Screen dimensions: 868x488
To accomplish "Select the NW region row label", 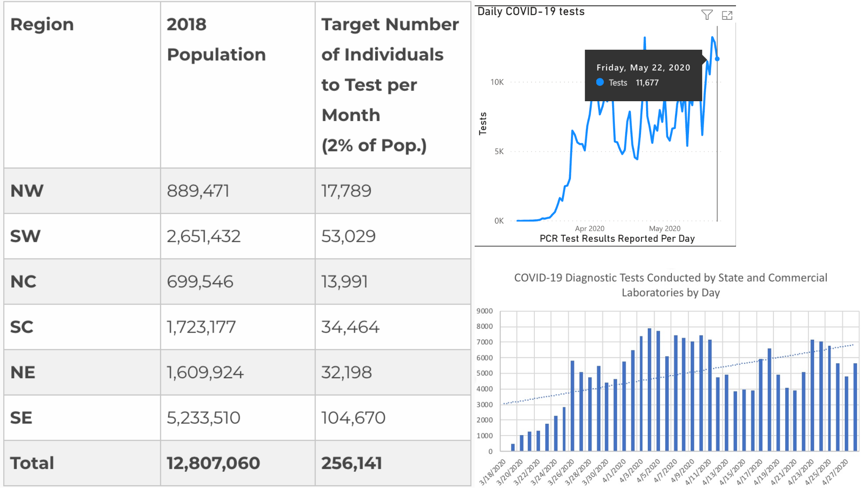I will [x=27, y=191].
